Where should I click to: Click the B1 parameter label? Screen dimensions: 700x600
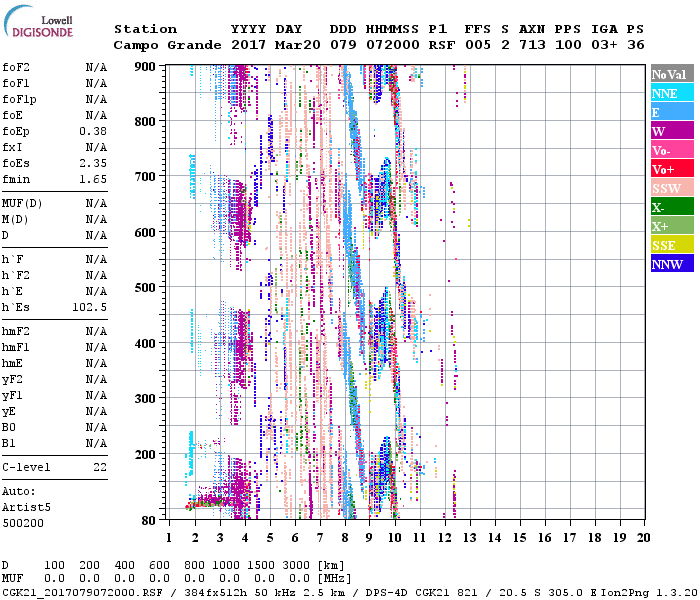point(8,444)
